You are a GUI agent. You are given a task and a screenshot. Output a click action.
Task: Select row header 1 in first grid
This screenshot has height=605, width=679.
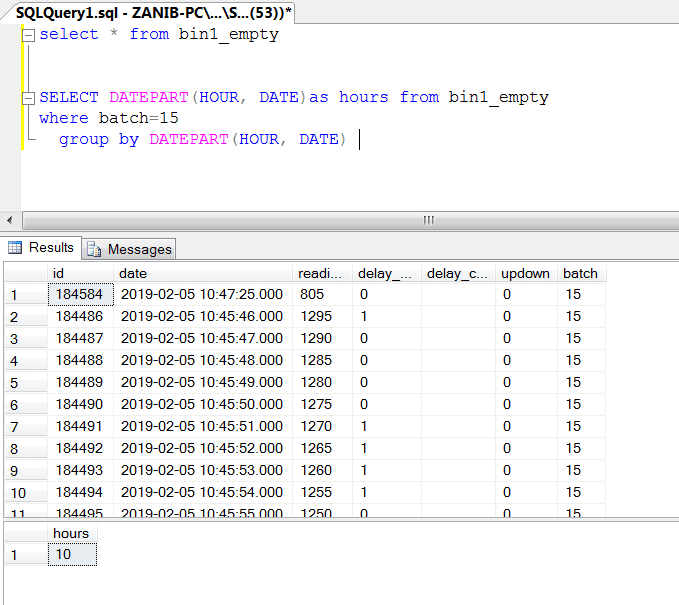26,295
